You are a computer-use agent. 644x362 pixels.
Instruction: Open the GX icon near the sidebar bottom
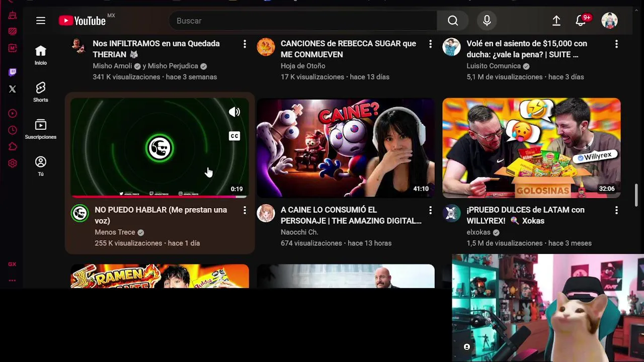tap(12, 264)
